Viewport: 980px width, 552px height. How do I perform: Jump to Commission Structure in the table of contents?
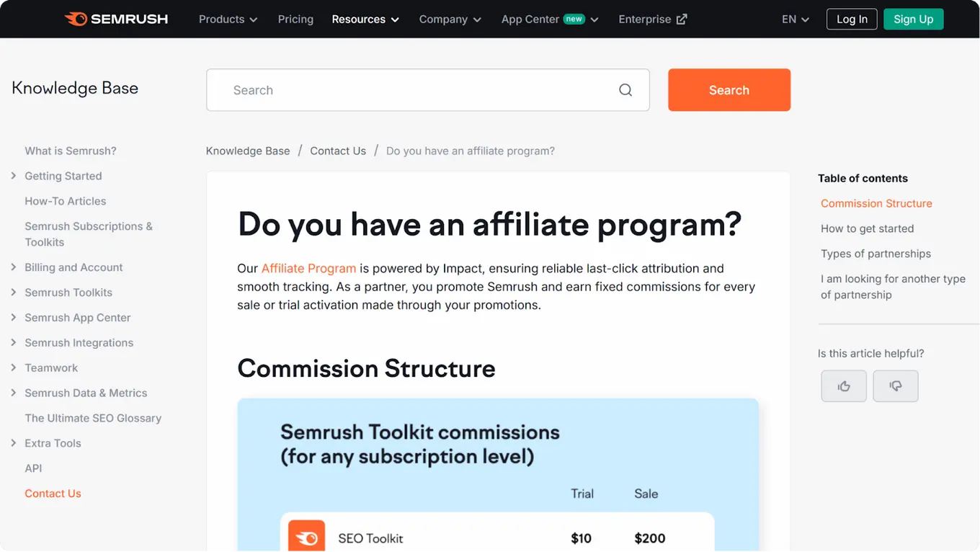pyautogui.click(x=876, y=203)
